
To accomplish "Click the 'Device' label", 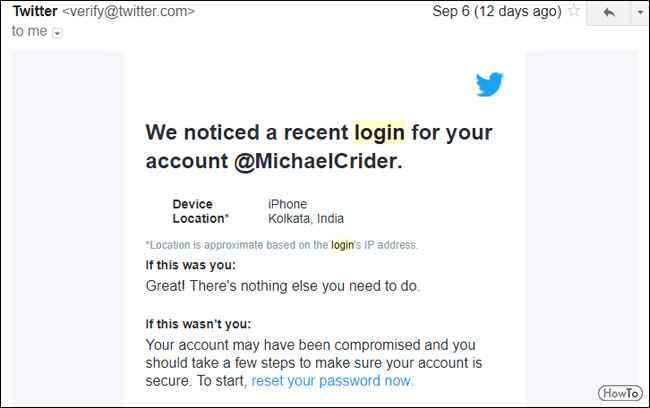I will 192,204.
